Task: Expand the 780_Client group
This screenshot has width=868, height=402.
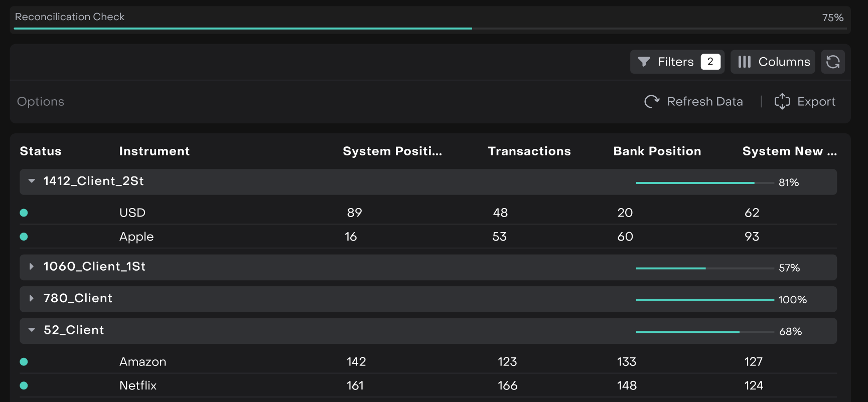Action: (32, 298)
